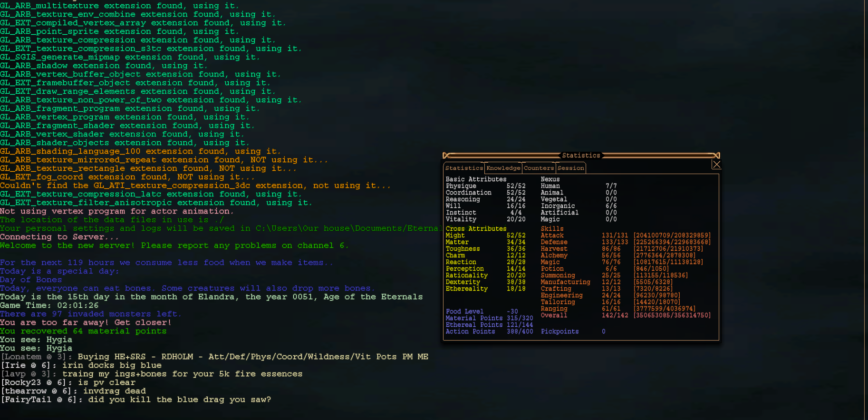Close the Statistics window with the X
The height and width of the screenshot is (420, 868).
(x=716, y=165)
